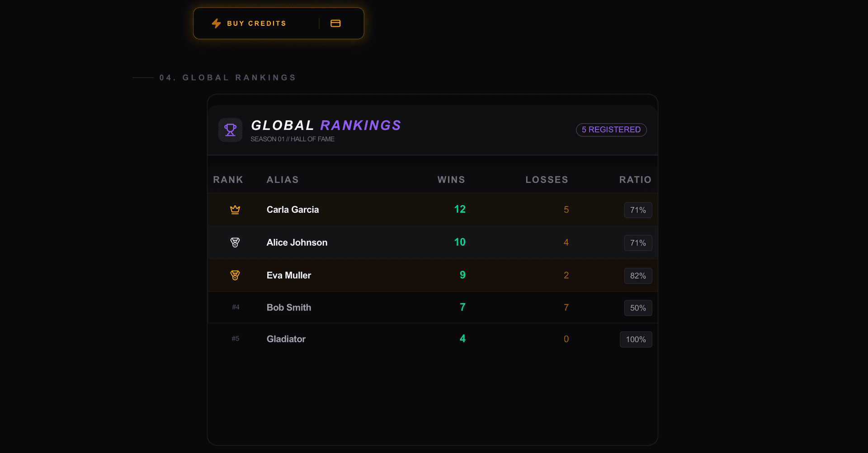Click Alice Johnson's silver medal icon
The image size is (868, 453).
235,243
